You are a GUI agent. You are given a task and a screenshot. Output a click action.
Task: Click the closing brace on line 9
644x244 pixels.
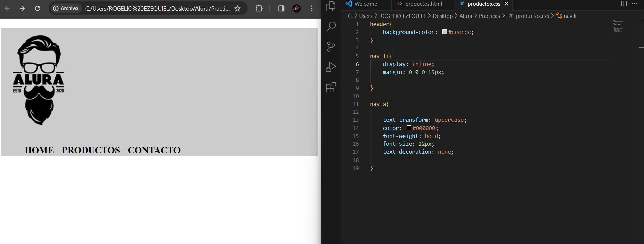tap(372, 88)
